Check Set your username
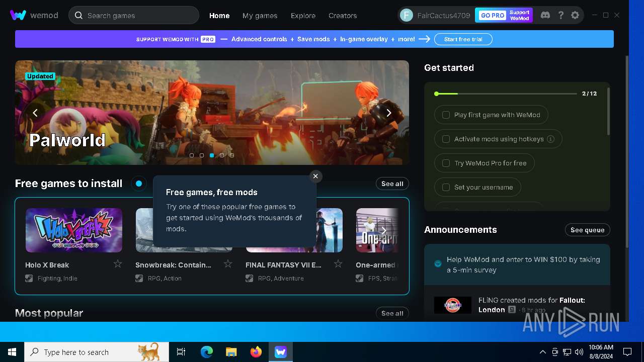Viewport: 644px width, 362px height. pyautogui.click(x=446, y=187)
